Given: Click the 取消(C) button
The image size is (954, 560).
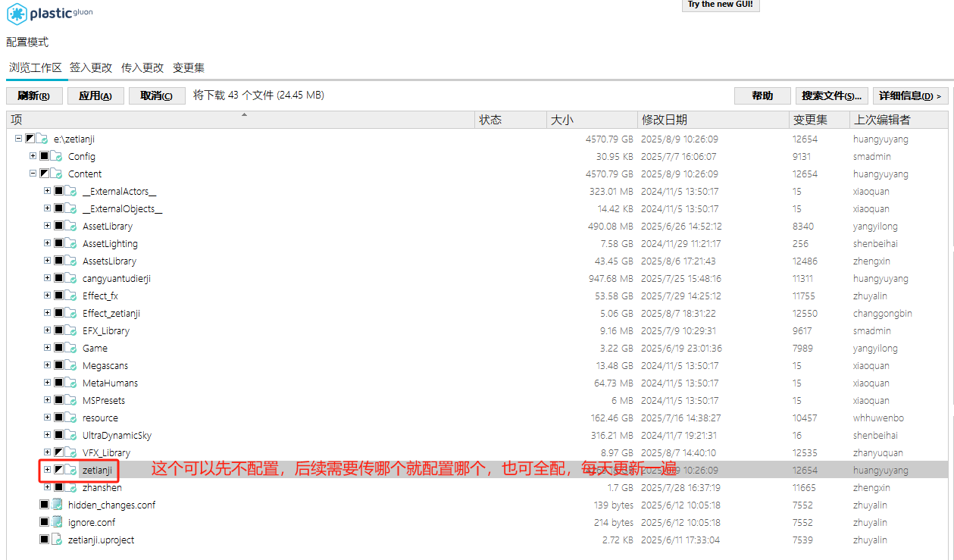Looking at the screenshot, I should 157,95.
